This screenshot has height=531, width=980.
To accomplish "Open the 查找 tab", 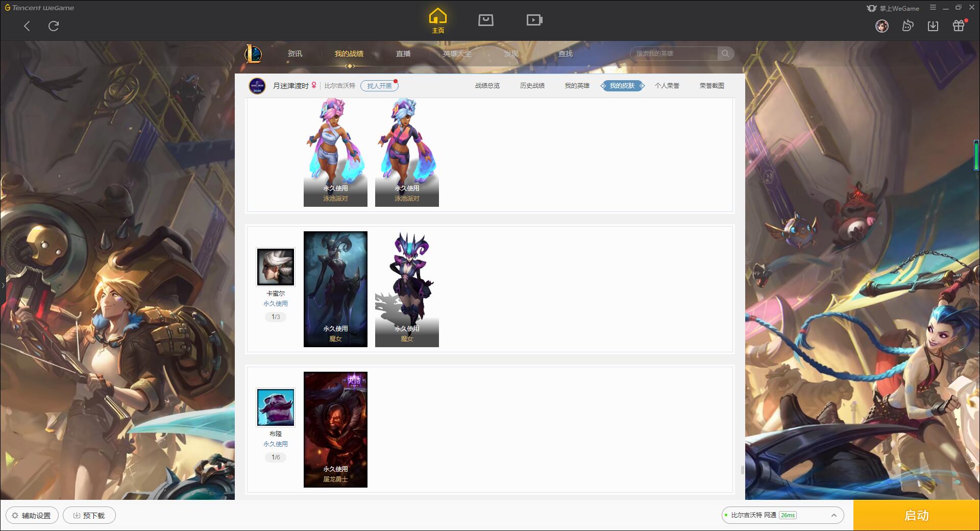I will [566, 54].
